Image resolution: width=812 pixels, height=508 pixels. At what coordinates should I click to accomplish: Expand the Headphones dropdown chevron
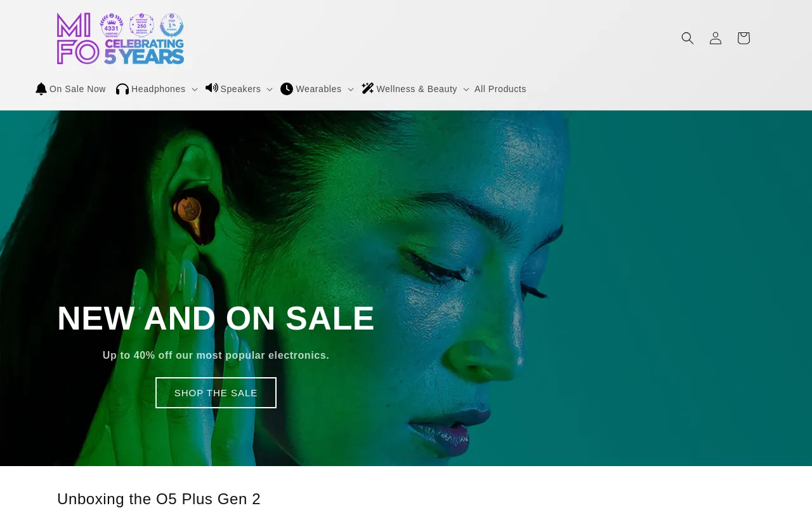tap(195, 90)
